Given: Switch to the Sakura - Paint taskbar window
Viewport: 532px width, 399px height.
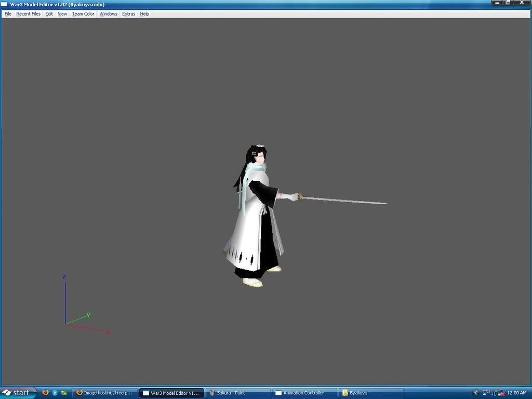Looking at the screenshot, I should (238, 393).
